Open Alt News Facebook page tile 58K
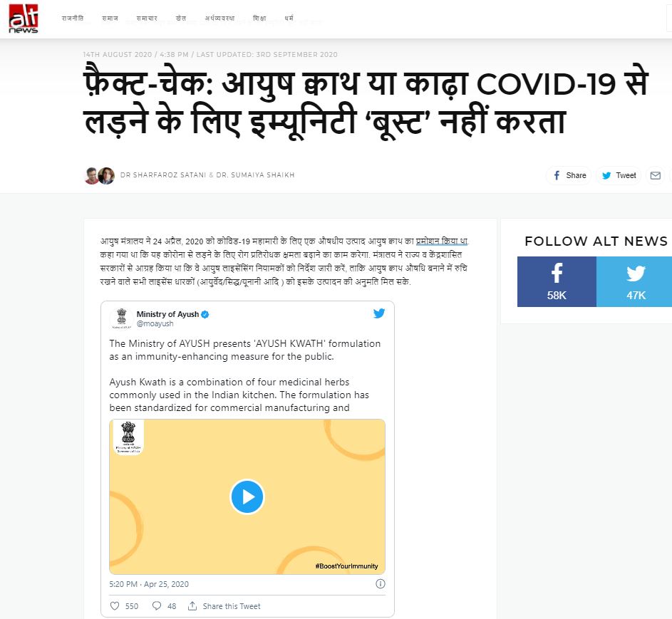 point(557,281)
